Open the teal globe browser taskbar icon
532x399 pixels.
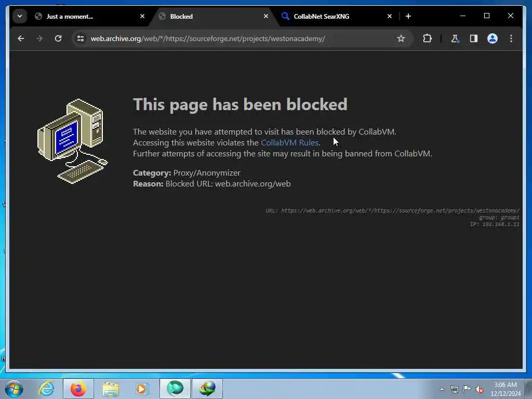pos(175,389)
